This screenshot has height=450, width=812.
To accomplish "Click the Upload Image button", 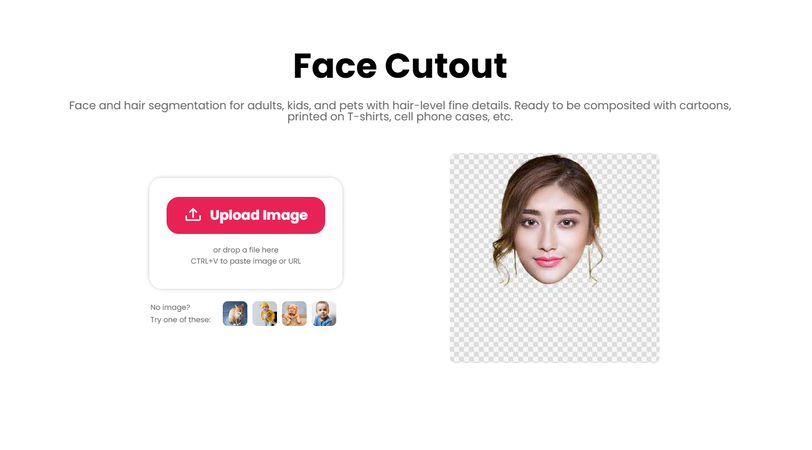I will pyautogui.click(x=245, y=215).
